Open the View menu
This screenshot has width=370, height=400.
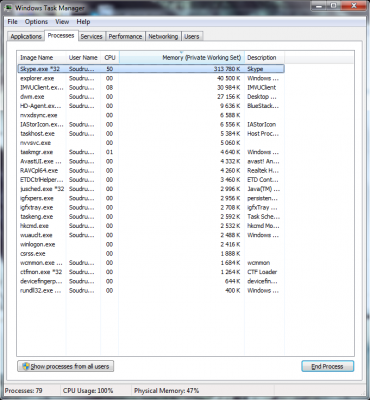point(62,22)
